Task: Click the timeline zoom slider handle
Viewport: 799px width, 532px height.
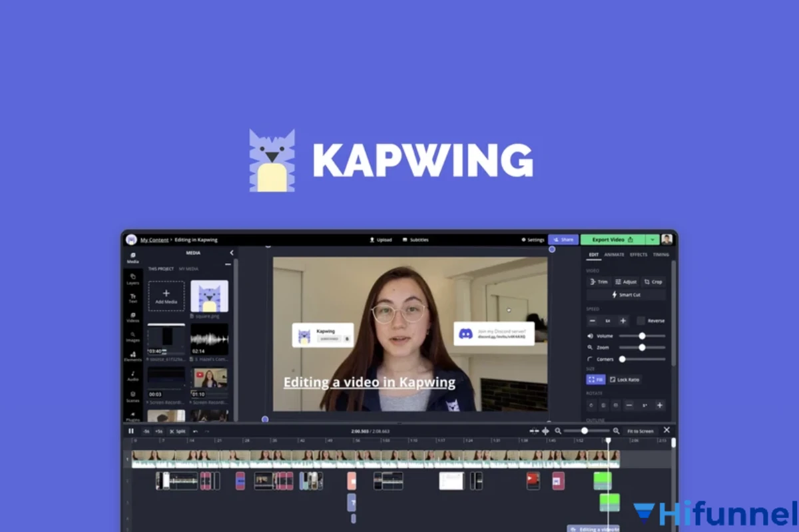Action: pyautogui.click(x=585, y=431)
